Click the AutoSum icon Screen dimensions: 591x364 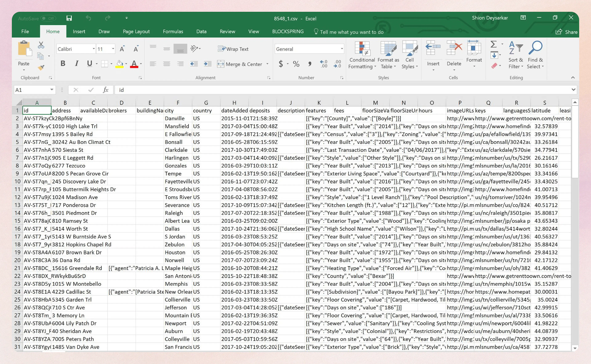(493, 44)
